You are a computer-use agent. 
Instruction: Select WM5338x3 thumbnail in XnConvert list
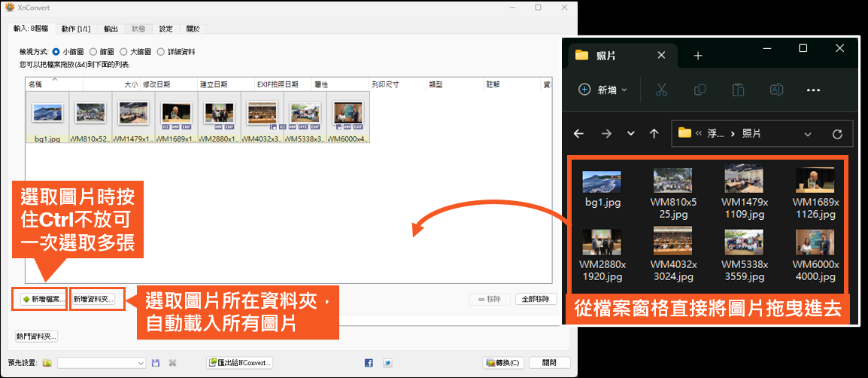[x=305, y=117]
